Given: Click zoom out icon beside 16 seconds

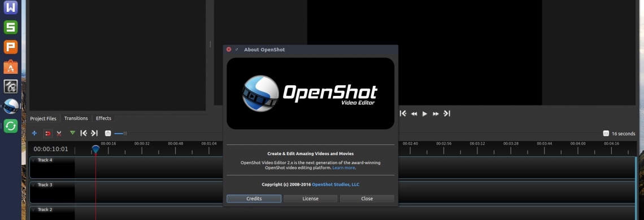Looking at the screenshot, I should [606, 133].
